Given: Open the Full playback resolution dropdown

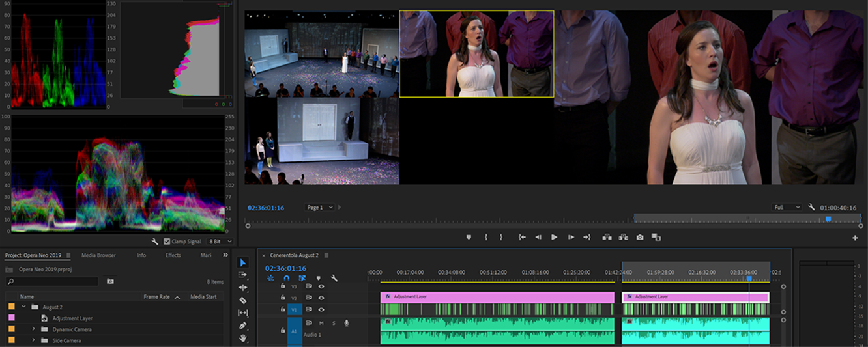Looking at the screenshot, I should [787, 208].
